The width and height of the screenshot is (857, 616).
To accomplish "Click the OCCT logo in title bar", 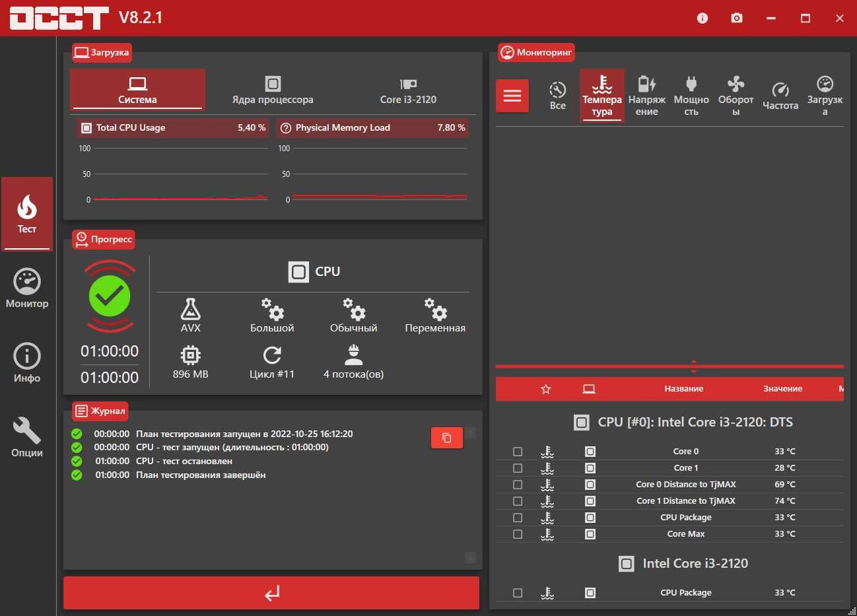I will click(59, 18).
